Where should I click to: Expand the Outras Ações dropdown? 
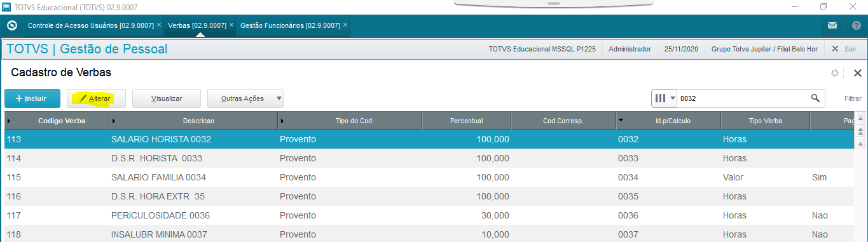pos(245,98)
